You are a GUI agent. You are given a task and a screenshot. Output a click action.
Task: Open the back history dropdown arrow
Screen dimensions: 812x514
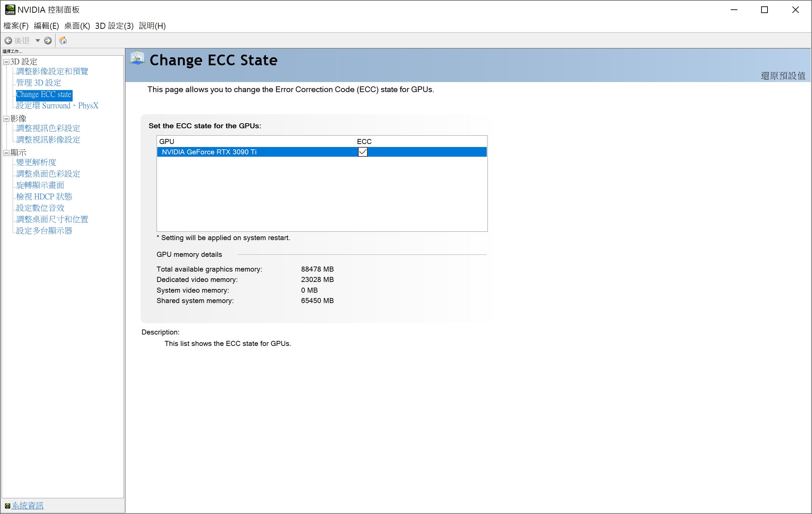point(38,41)
